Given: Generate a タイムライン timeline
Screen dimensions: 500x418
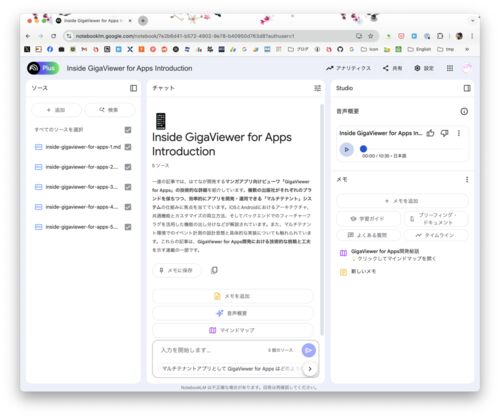Looking at the screenshot, I should (x=436, y=235).
